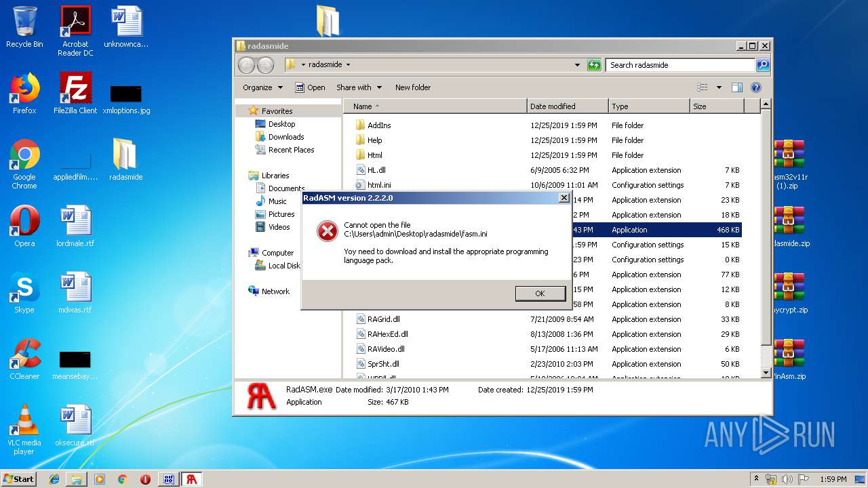Go forward in Explorer navigation

pos(265,65)
